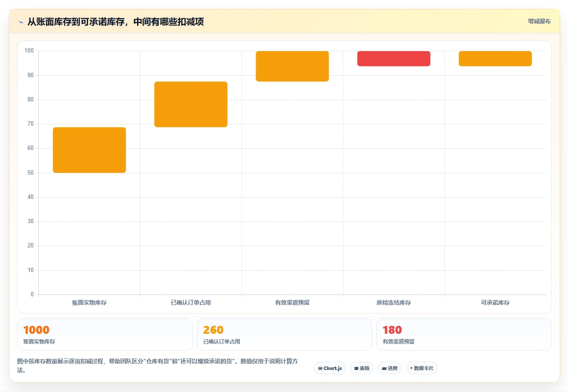Click the 180 有效渠道预留 data card

(x=464, y=334)
